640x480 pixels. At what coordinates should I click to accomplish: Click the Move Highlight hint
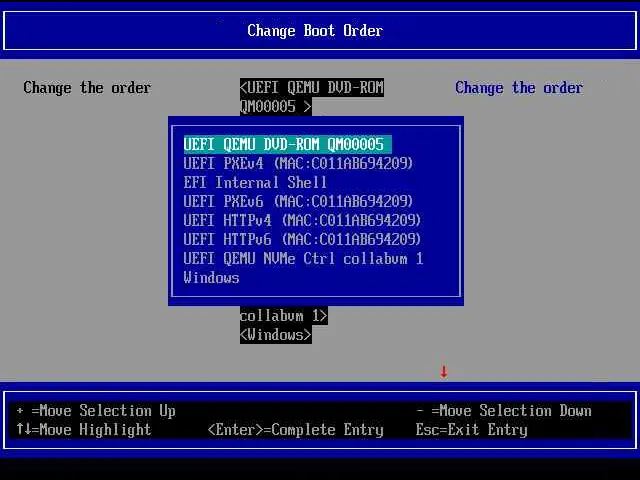84,429
